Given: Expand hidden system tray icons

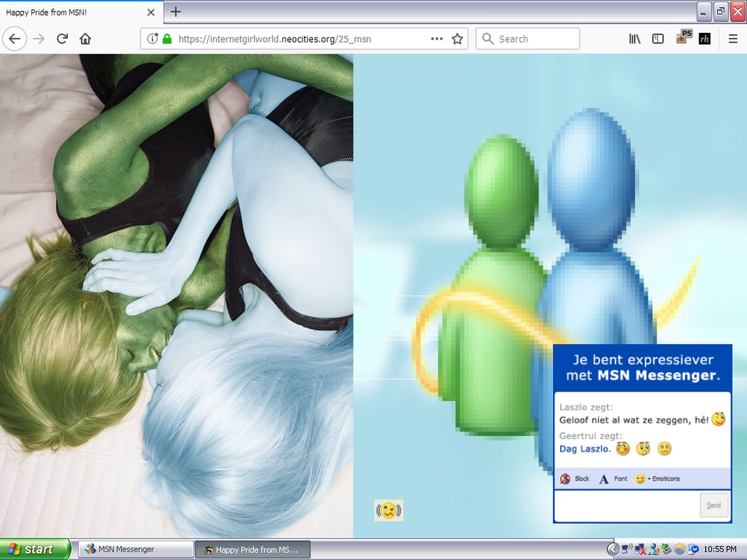Looking at the screenshot, I should pos(613,550).
